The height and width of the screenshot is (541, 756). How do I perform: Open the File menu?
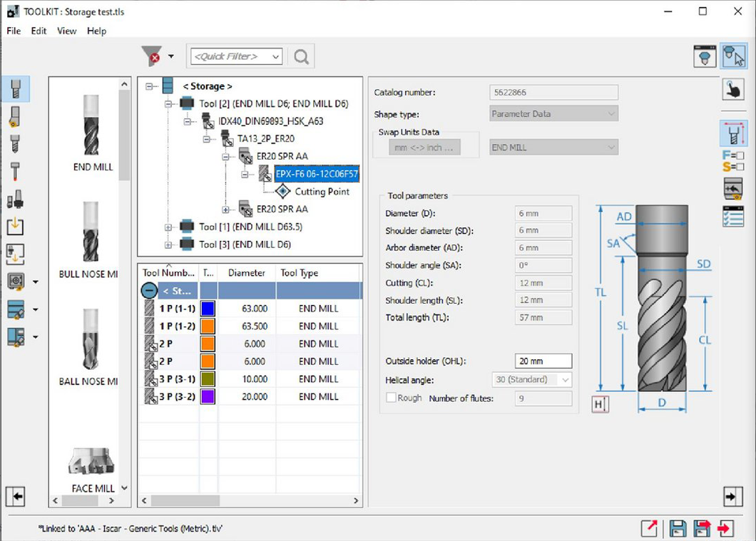(14, 31)
